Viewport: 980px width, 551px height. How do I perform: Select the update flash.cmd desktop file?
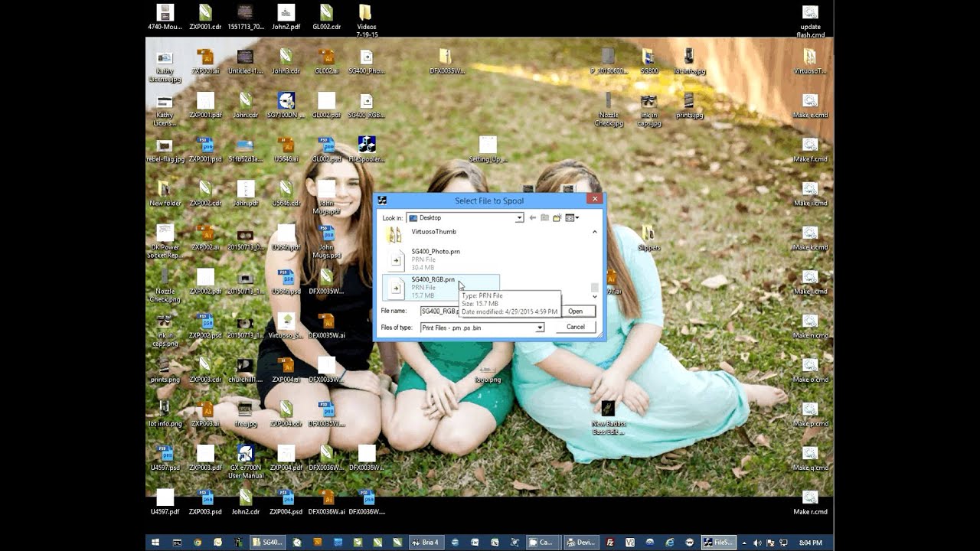pyautogui.click(x=810, y=21)
